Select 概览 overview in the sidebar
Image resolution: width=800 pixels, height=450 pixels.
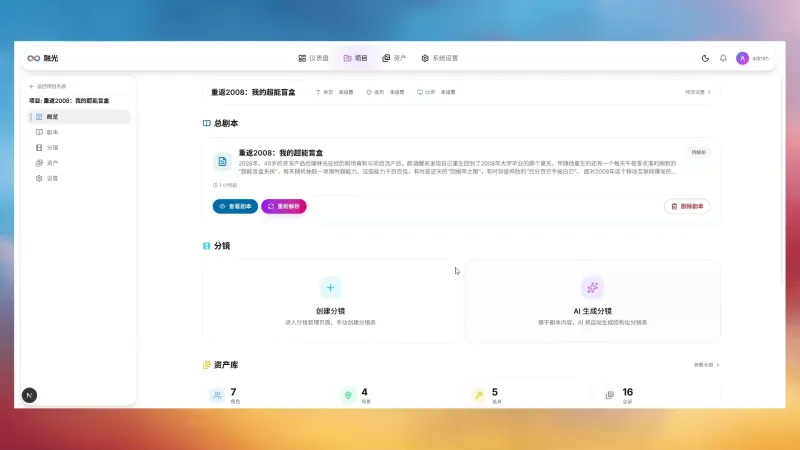point(79,117)
